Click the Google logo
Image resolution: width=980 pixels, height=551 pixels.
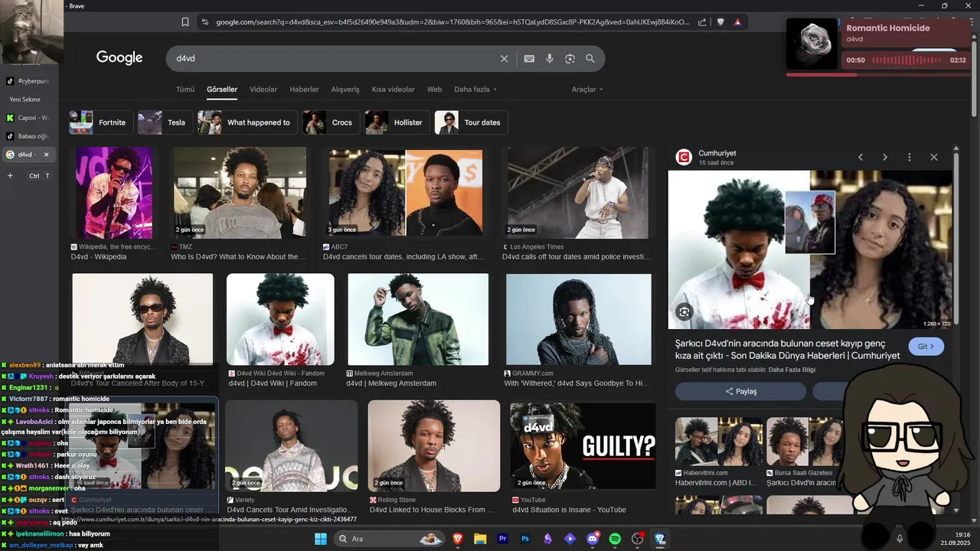point(119,58)
